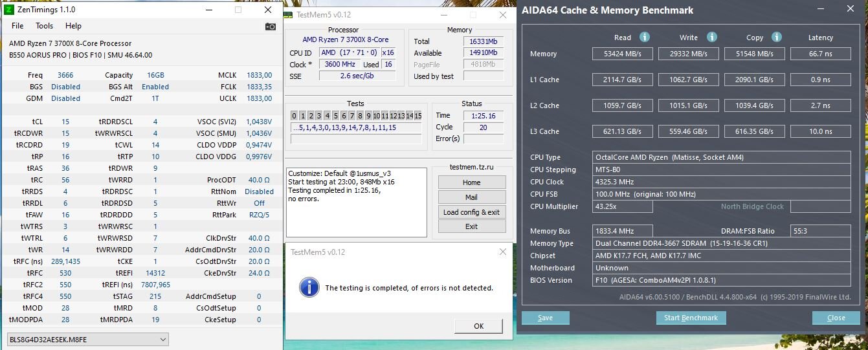The image size is (868, 350).
Task: Click the tRFC value 530
Action: click(65, 273)
